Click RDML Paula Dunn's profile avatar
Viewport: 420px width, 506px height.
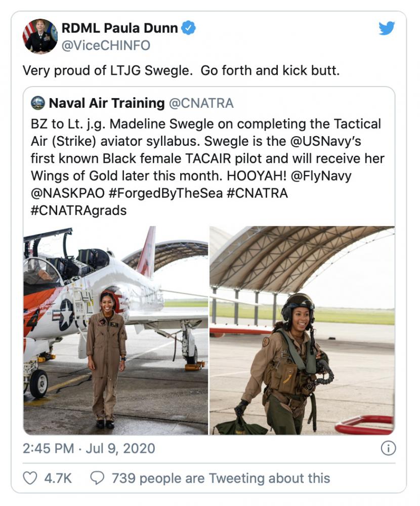pyautogui.click(x=40, y=36)
